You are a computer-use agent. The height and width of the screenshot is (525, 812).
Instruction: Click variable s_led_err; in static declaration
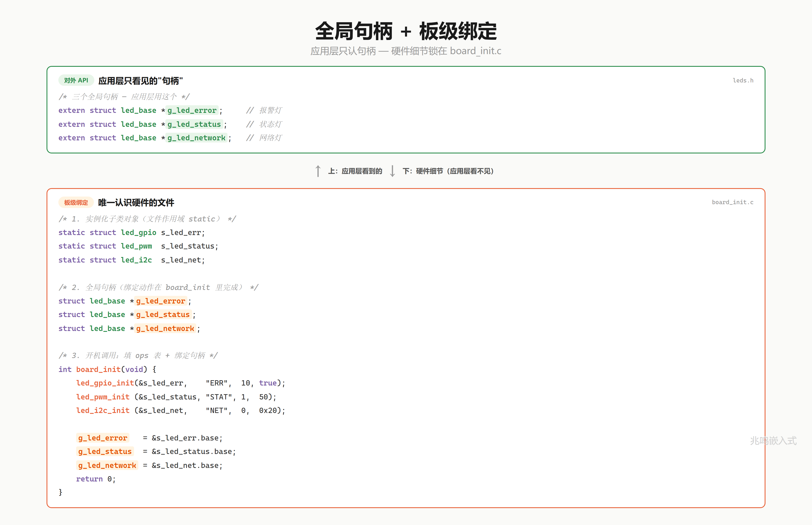[183, 232]
